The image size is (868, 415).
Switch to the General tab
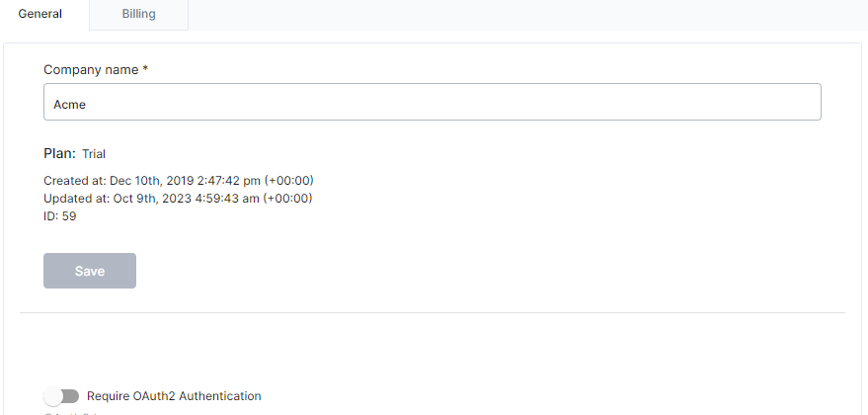point(40,15)
